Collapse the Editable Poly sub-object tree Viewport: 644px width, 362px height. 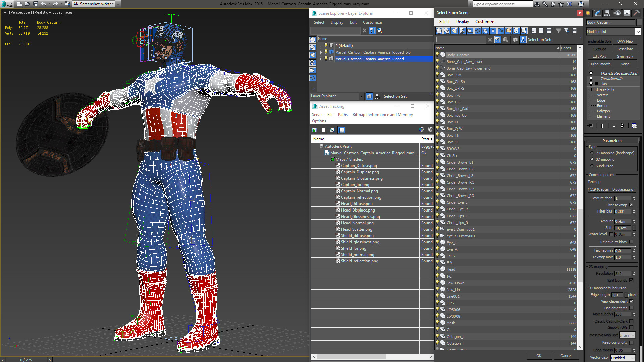[590, 89]
